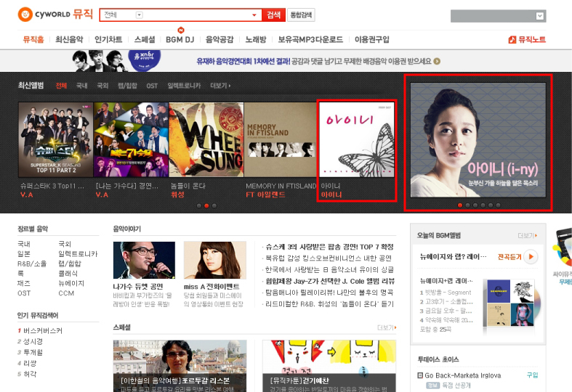Open BGM DJ menu
The height and width of the screenshot is (392, 572).
[x=180, y=39]
